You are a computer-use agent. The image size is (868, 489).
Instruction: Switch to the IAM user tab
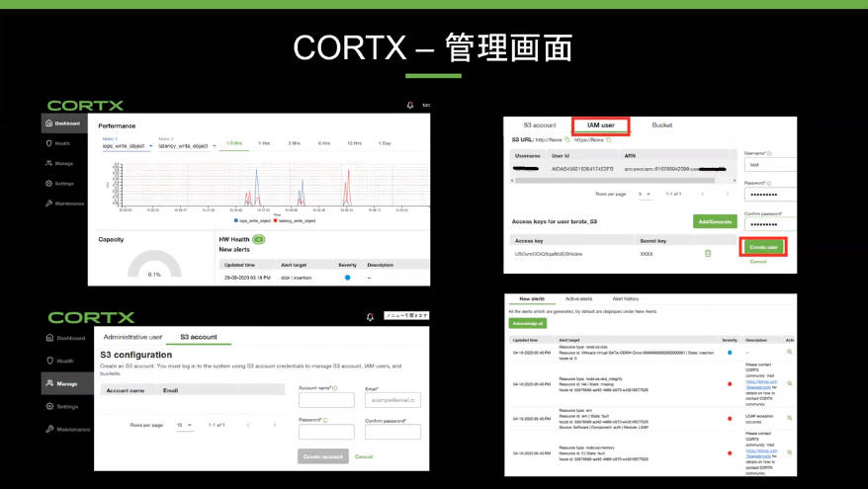coord(601,125)
